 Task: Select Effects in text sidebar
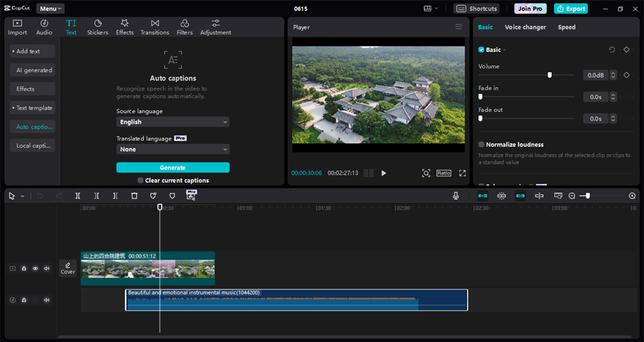point(32,89)
